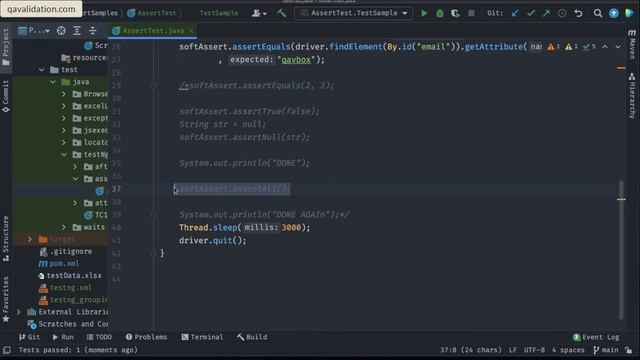The image size is (640, 360).
Task: Click the orange warning stripe marker
Action: coord(621,68)
